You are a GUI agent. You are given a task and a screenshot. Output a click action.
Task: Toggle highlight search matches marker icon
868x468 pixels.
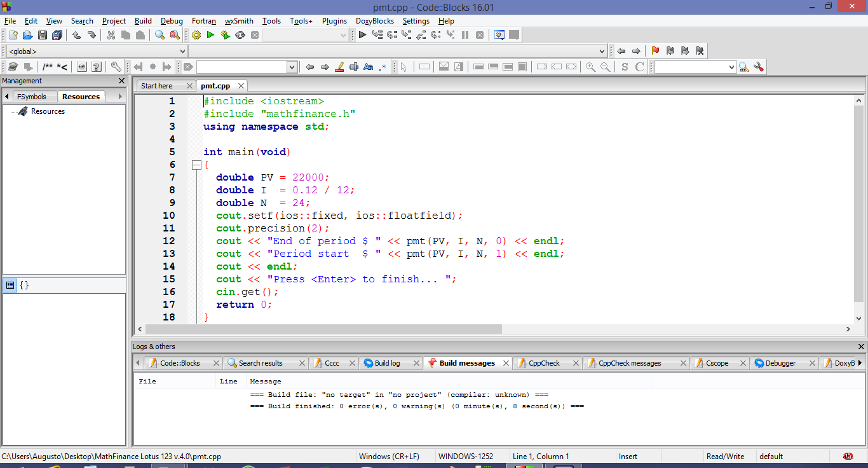[339, 67]
